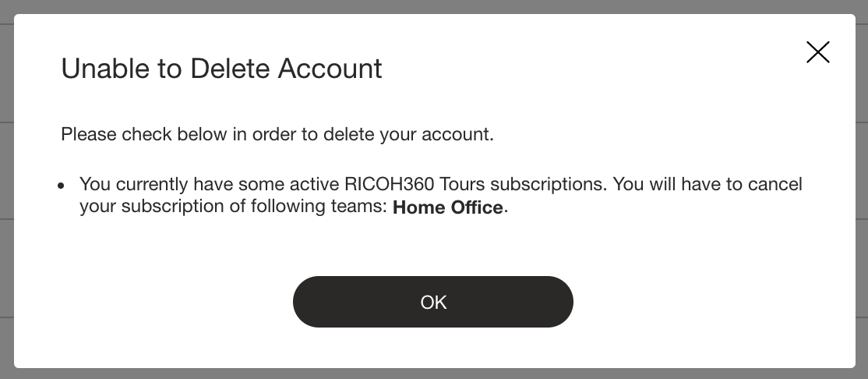The image size is (868, 379).
Task: Click the bullet point marker in list
Action: pyautogui.click(x=62, y=186)
